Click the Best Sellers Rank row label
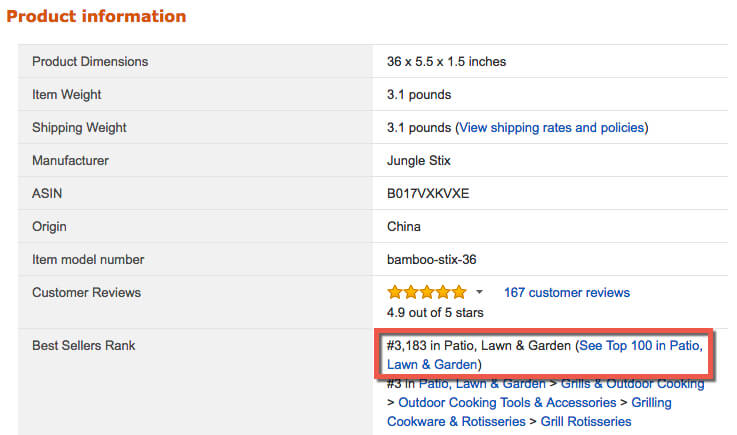Image resolution: width=737 pixels, height=435 pixels. 84,346
